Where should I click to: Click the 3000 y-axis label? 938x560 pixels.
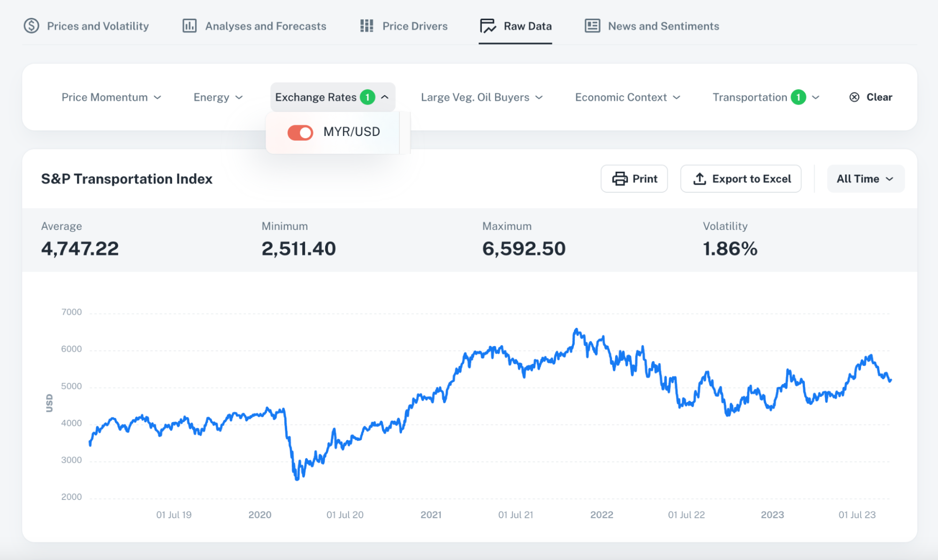(71, 460)
